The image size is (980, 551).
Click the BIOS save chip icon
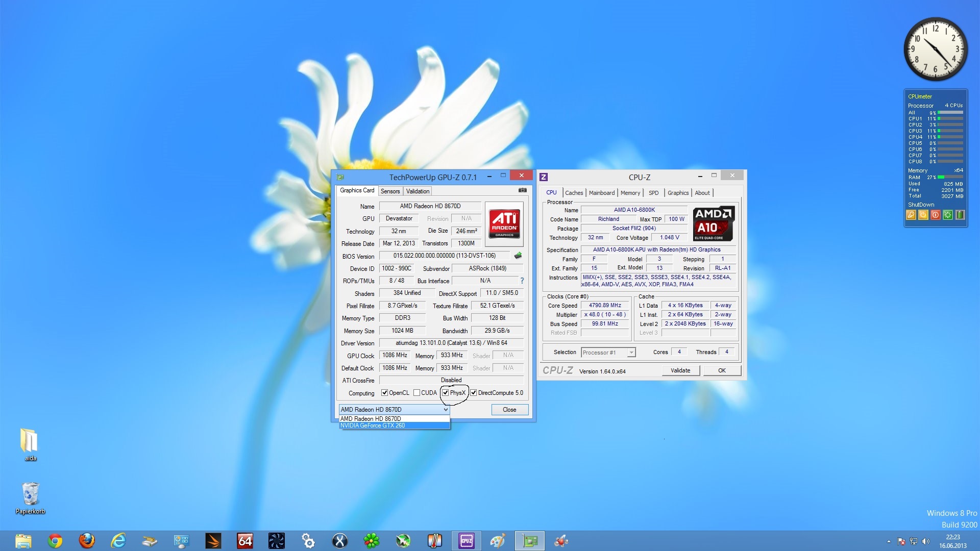click(518, 256)
